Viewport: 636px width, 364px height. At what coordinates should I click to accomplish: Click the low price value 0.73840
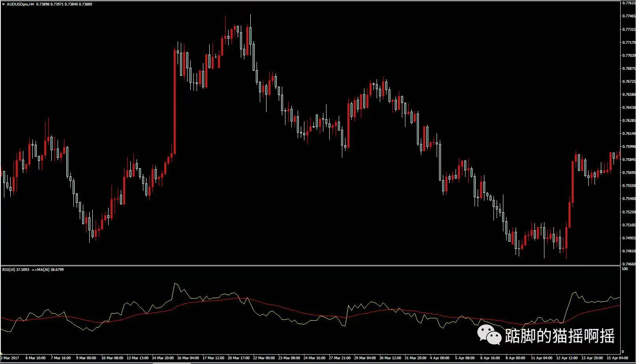71,4
